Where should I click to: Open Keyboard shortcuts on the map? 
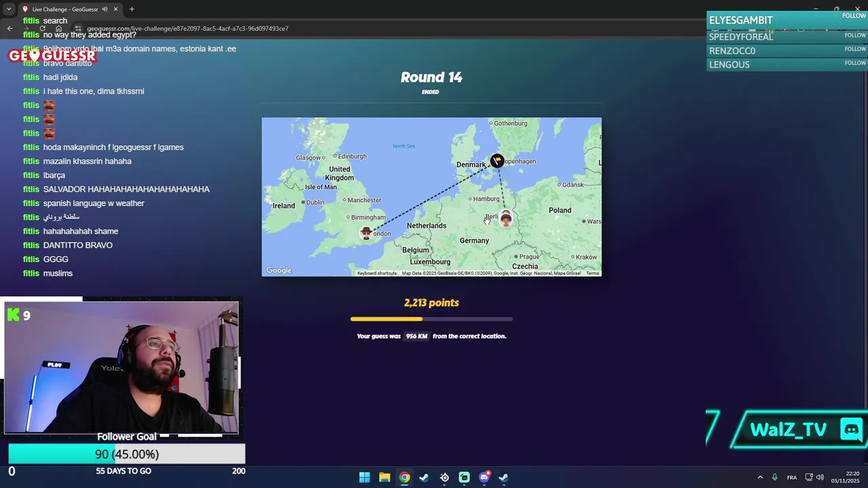(x=377, y=273)
